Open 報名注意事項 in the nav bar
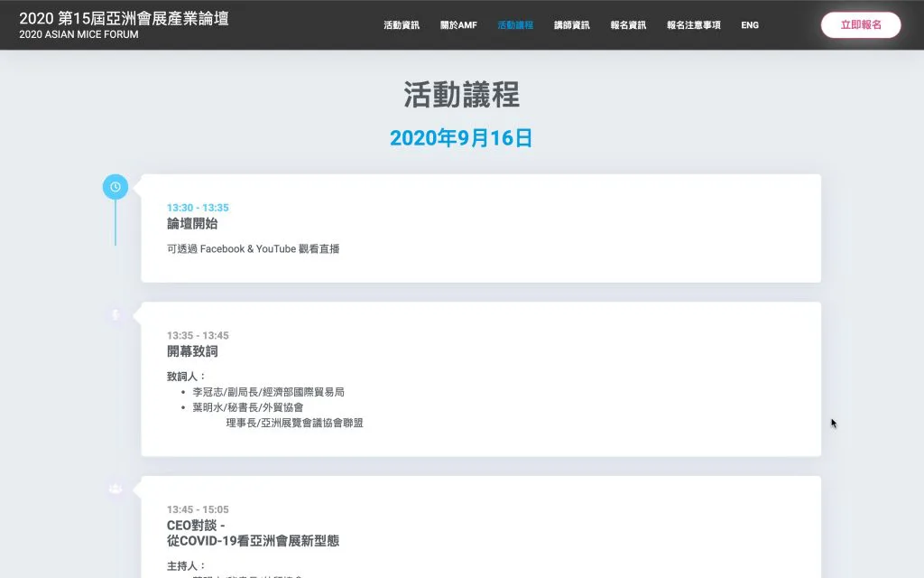 coord(693,25)
